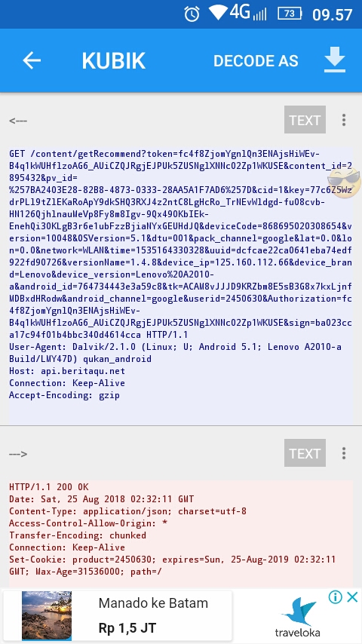
Task: Tap the Traveloka logo in the ad
Action: [297, 618]
